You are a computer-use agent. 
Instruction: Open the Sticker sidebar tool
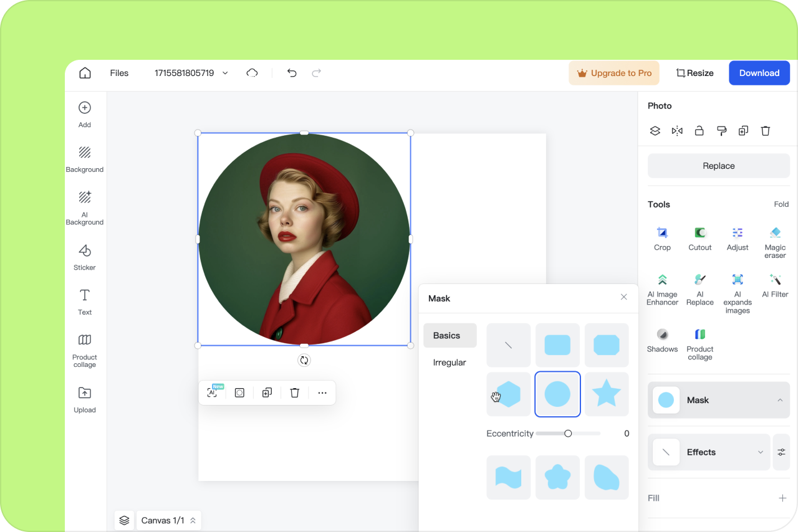pyautogui.click(x=85, y=257)
